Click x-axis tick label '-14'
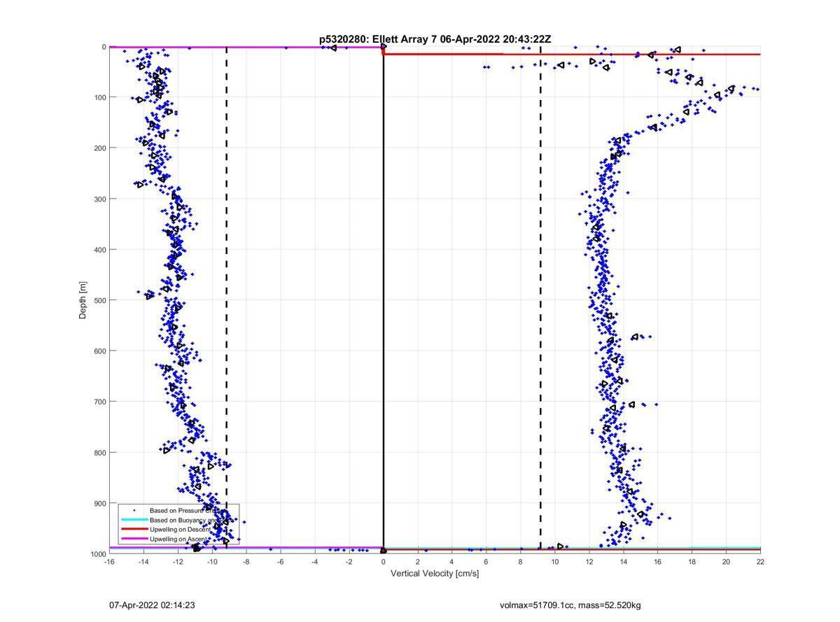Image resolution: width=840 pixels, height=622 pixels. (143, 561)
